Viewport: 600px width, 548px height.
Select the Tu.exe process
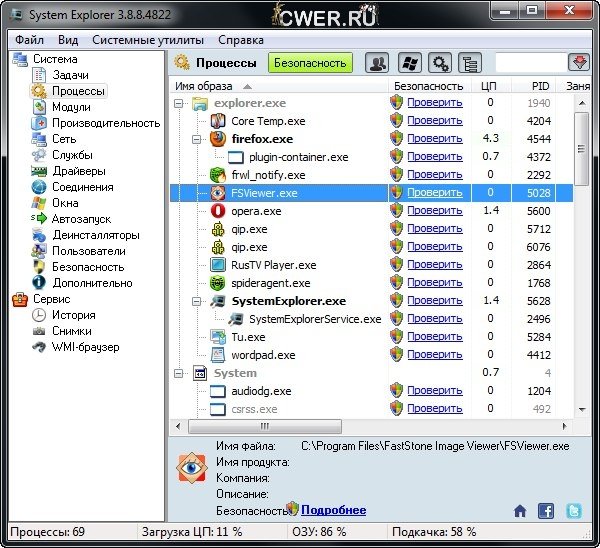(248, 337)
